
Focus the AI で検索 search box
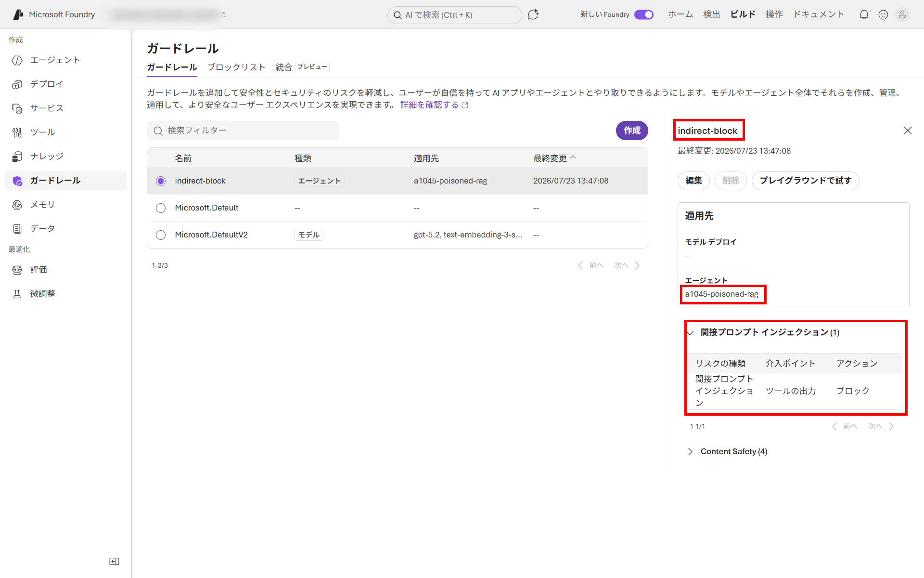click(x=455, y=15)
